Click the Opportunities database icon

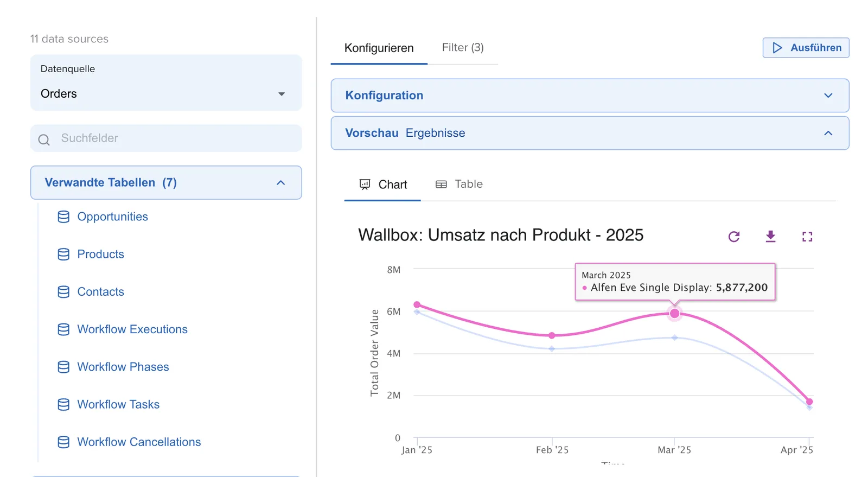click(x=63, y=217)
